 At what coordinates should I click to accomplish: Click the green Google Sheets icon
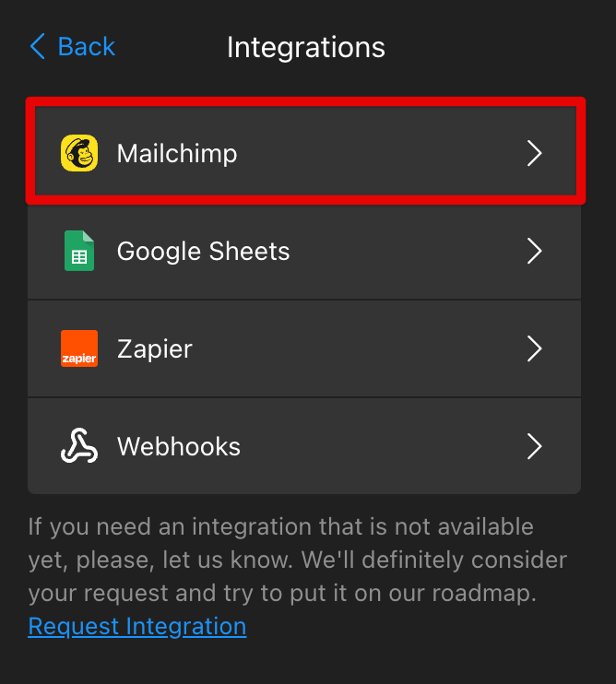pos(79,251)
